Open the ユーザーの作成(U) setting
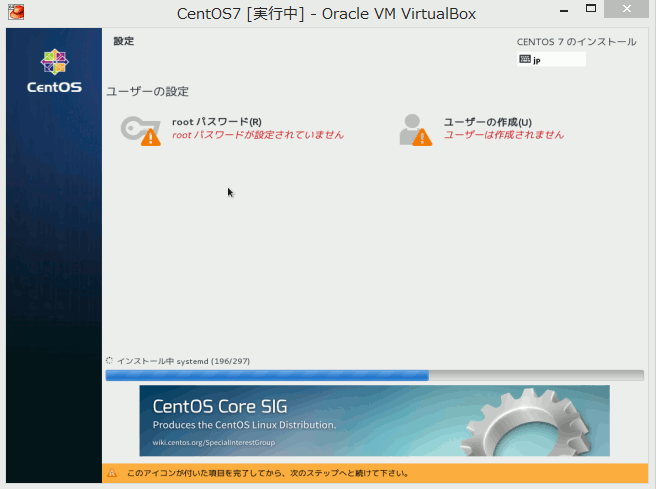 487,122
